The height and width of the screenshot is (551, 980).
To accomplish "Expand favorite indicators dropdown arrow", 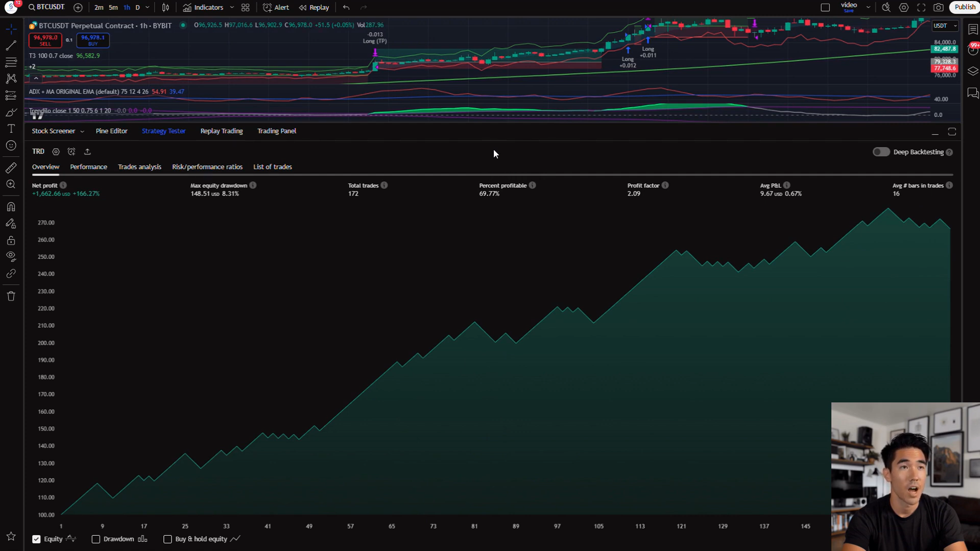I will point(232,7).
